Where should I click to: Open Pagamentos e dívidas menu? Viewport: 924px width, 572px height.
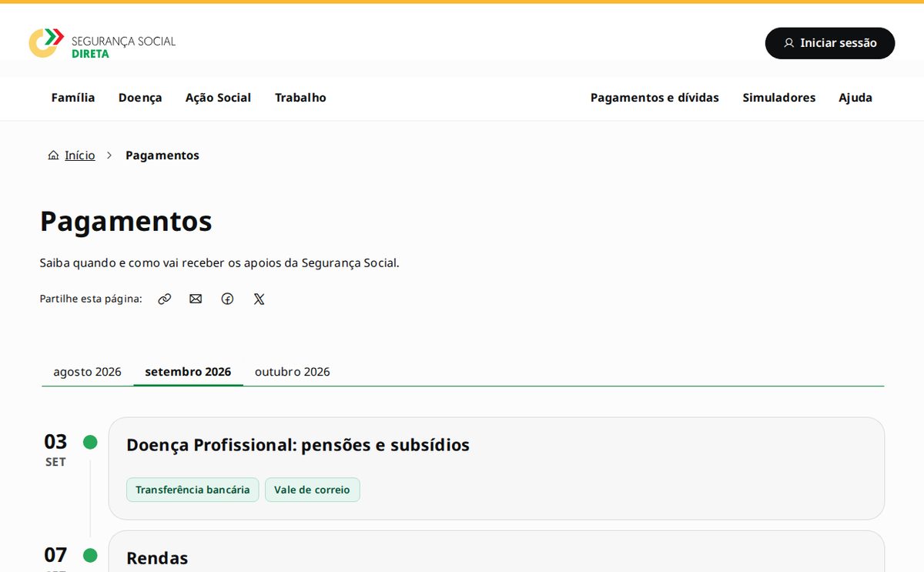pyautogui.click(x=654, y=98)
